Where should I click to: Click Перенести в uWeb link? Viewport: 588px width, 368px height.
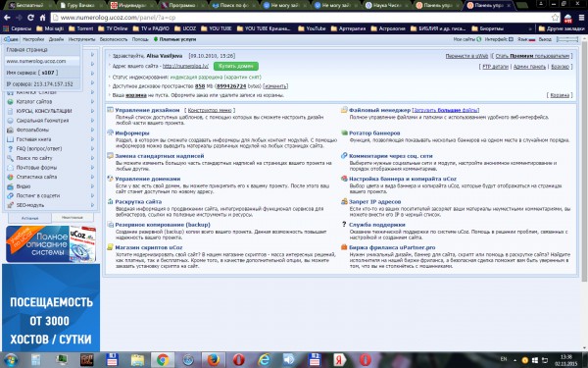[x=466, y=56]
